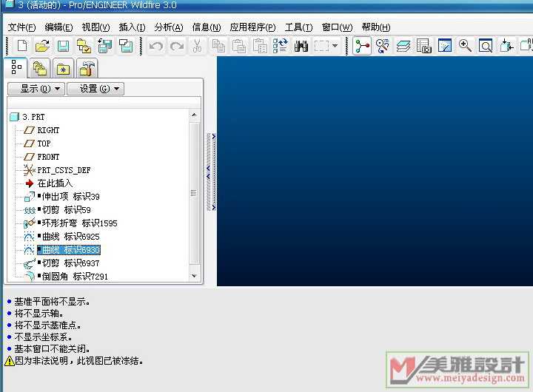Screen dimensions: 533x392
Task: Open the search tool binoculars icon
Action: tap(301, 46)
